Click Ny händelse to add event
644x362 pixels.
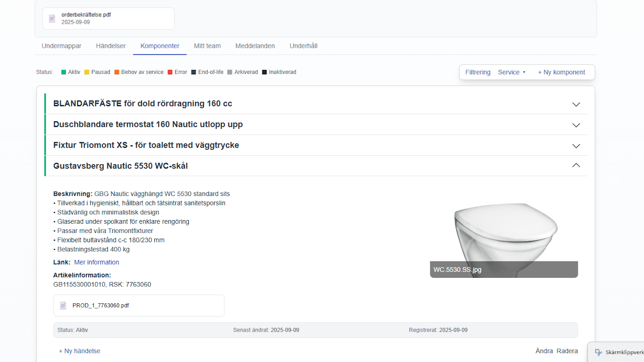click(80, 351)
